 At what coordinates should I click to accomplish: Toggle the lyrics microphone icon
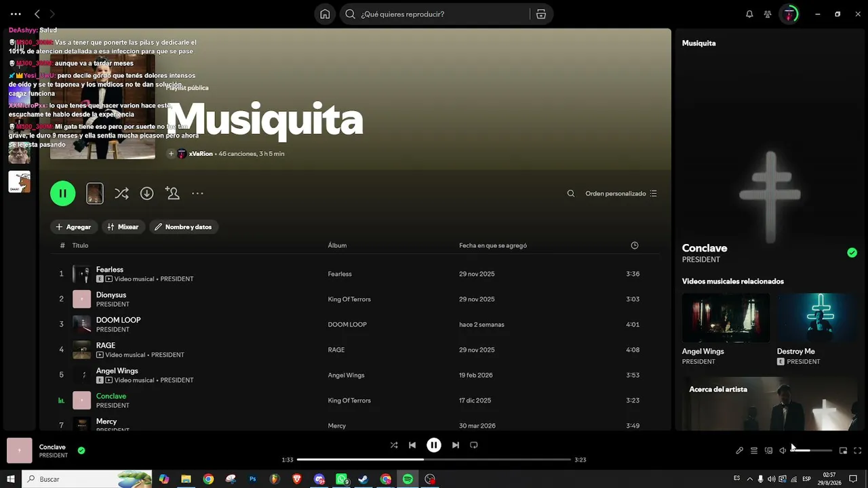[x=740, y=451]
